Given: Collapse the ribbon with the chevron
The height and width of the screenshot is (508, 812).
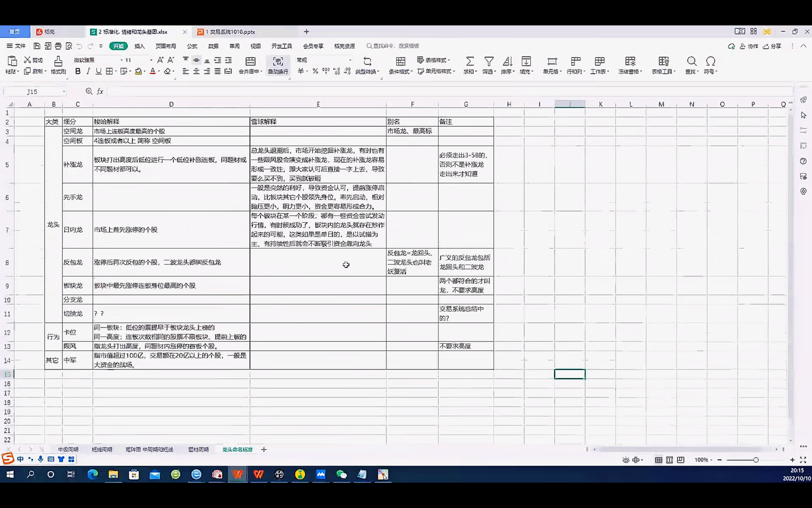Looking at the screenshot, I should (x=803, y=46).
